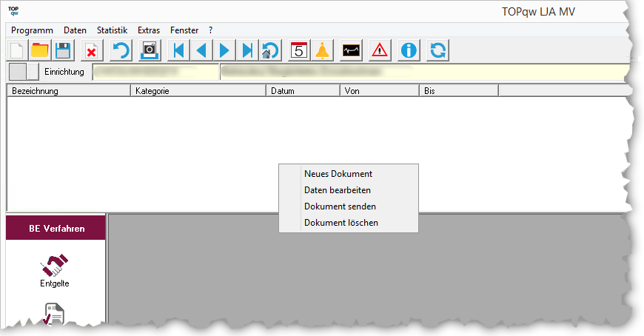Open file with yellow folder icon
Image resolution: width=644 pixels, height=336 pixels.
coord(40,50)
